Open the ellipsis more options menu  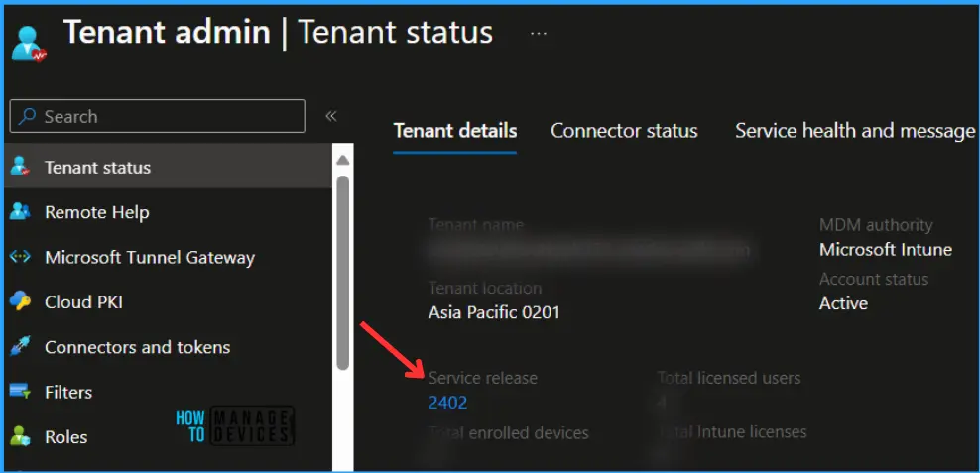539,33
